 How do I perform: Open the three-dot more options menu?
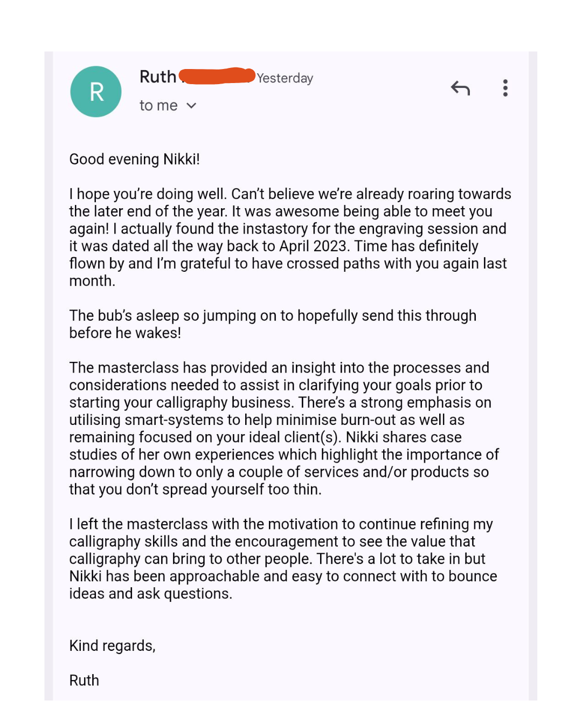tap(505, 88)
